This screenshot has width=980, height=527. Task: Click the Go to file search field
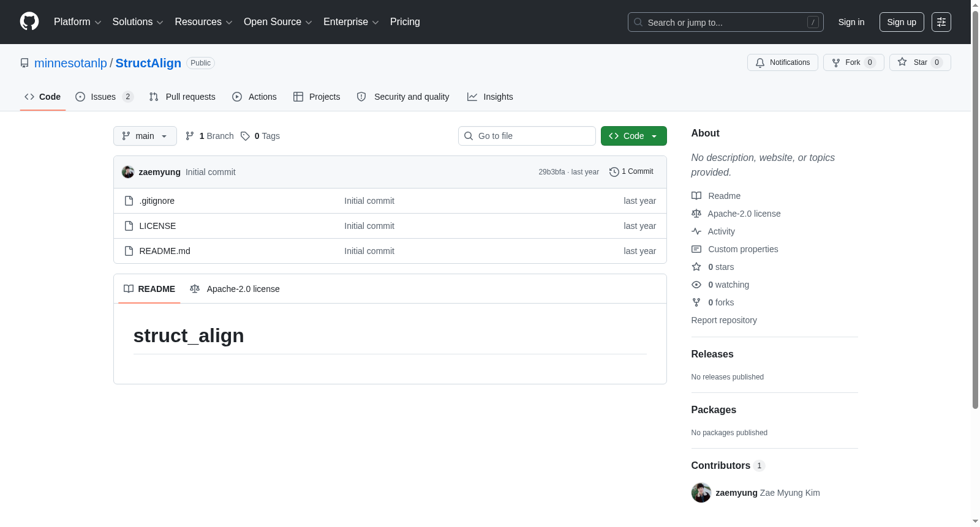527,136
